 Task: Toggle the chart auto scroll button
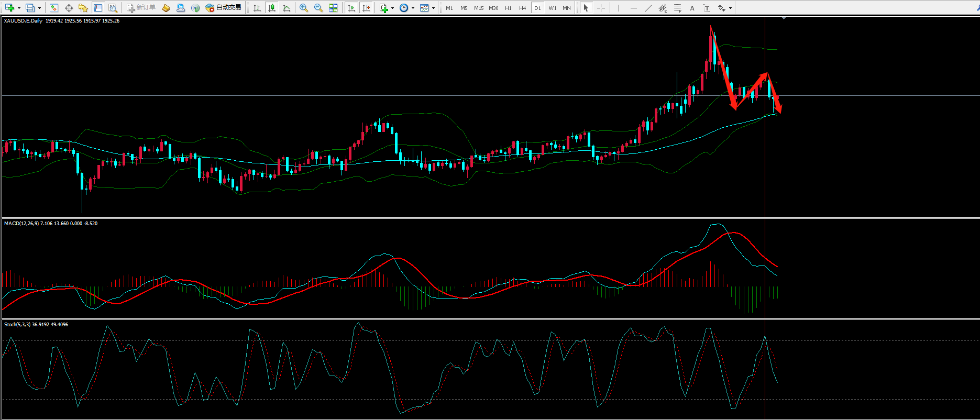tap(351, 8)
